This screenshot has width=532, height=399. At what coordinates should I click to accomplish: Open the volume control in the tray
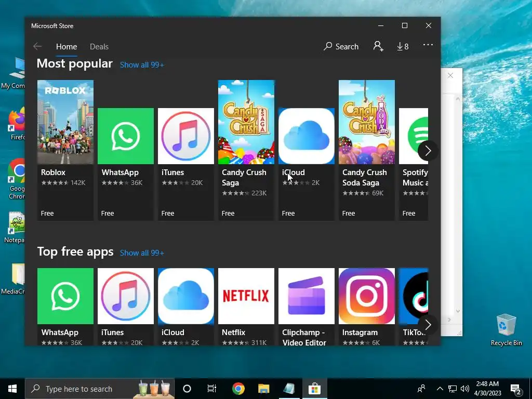coord(465,389)
